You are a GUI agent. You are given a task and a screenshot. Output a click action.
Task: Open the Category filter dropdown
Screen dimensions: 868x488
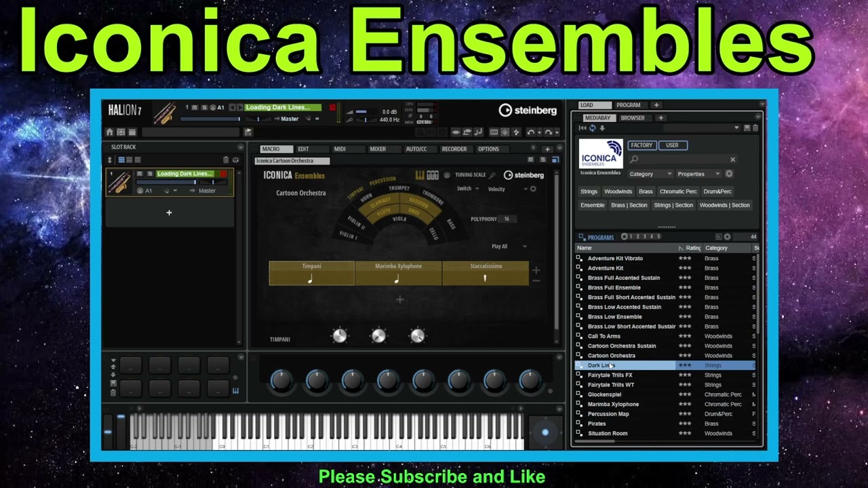click(x=650, y=174)
